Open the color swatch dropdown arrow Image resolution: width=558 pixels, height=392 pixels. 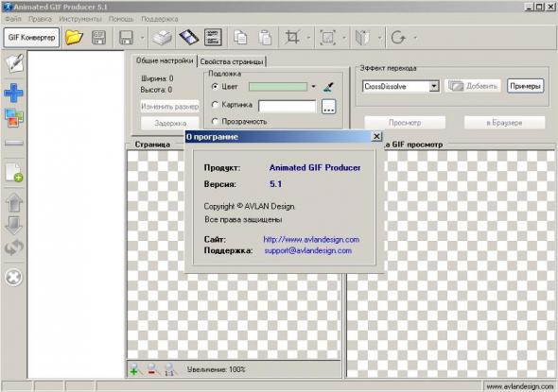(x=313, y=86)
